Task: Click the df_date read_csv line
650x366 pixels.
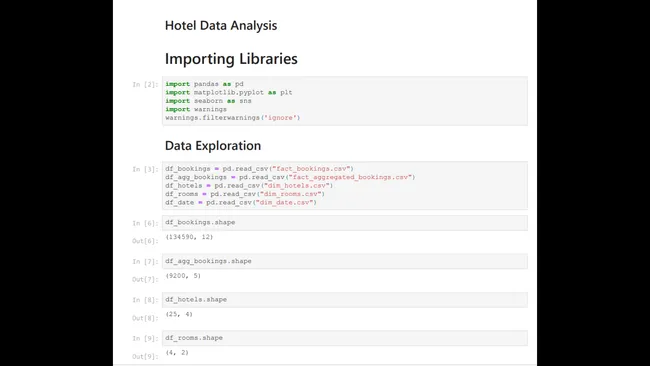Action: [241, 203]
